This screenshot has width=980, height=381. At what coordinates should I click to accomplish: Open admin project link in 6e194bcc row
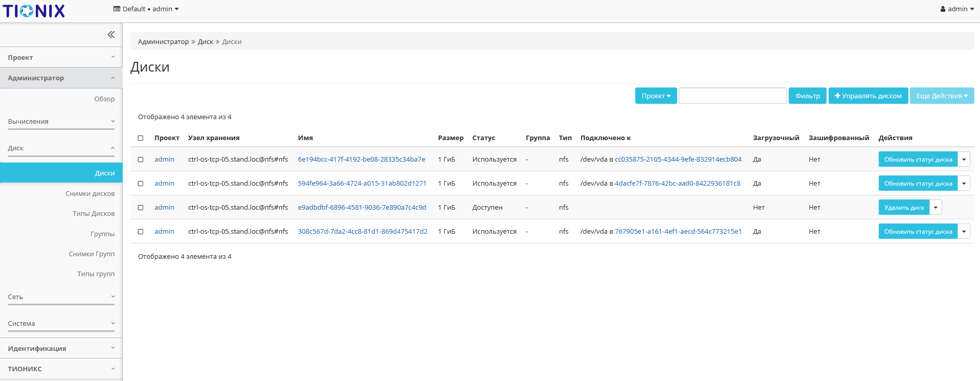[164, 159]
